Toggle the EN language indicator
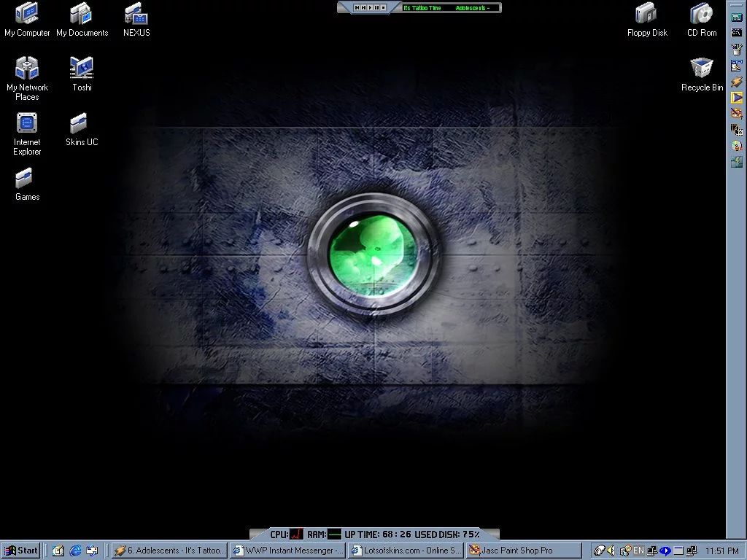Image resolution: width=747 pixels, height=560 pixels. point(638,551)
